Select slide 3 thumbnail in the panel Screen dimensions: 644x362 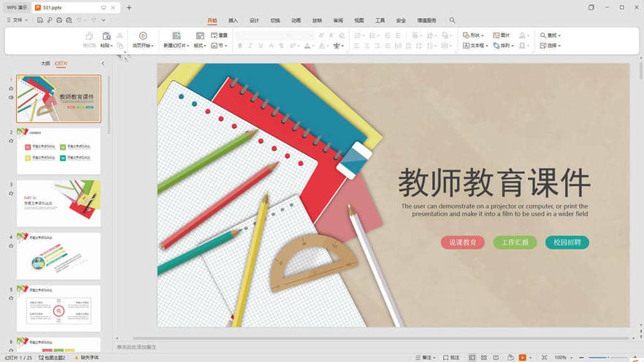pos(58,201)
